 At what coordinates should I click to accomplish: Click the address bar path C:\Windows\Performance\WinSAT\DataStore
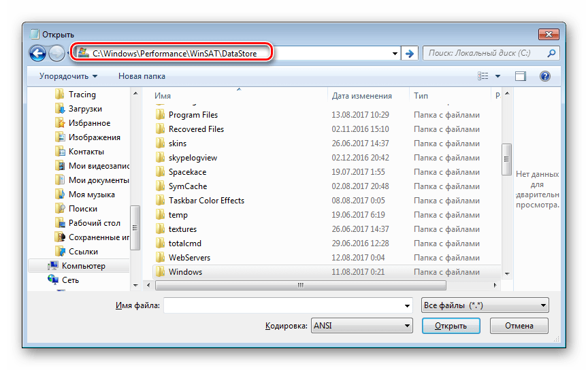(x=175, y=54)
